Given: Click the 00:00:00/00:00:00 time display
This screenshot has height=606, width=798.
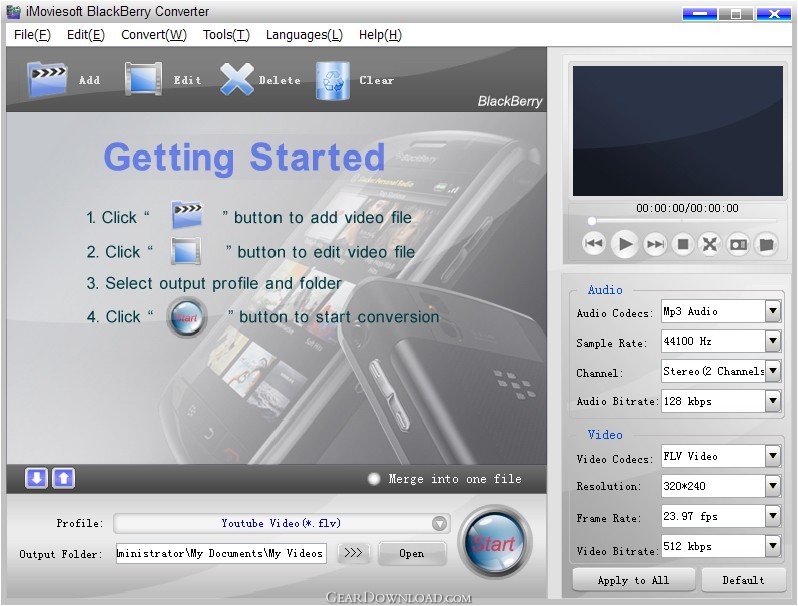Looking at the screenshot, I should tap(687, 208).
